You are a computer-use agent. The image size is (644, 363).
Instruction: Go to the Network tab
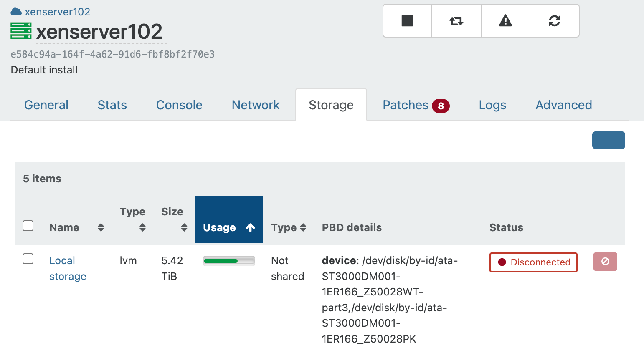click(256, 105)
